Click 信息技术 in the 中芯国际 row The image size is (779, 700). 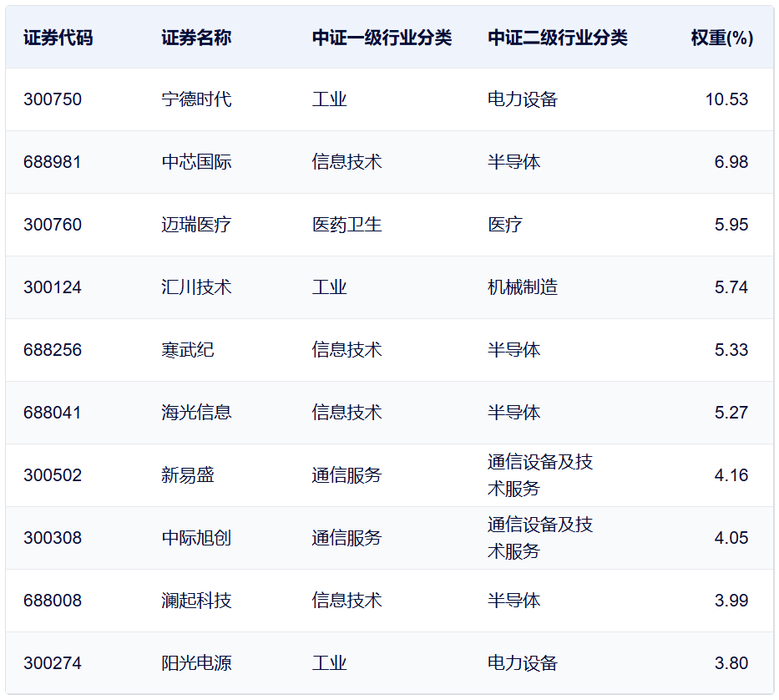click(347, 162)
